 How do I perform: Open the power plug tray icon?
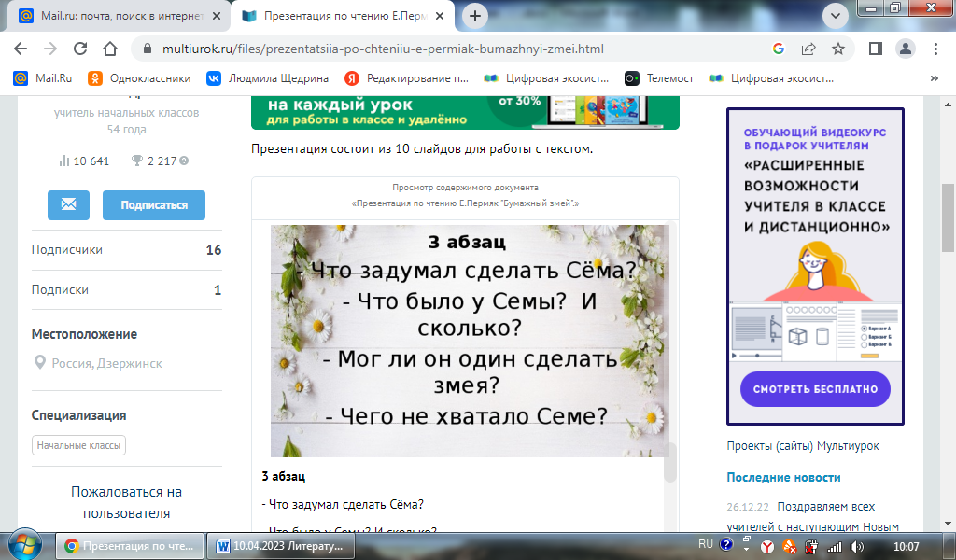(811, 547)
